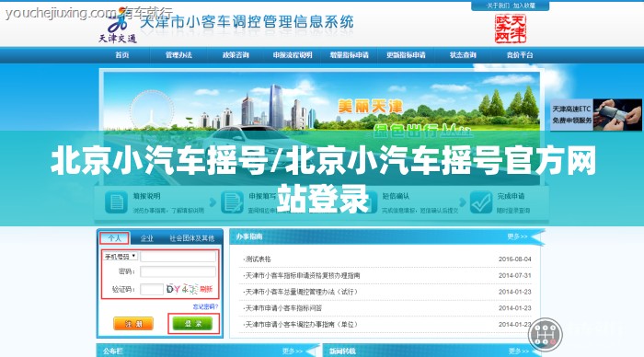Focus the account field beside 手机号码
644x357 pixels.
178,257
